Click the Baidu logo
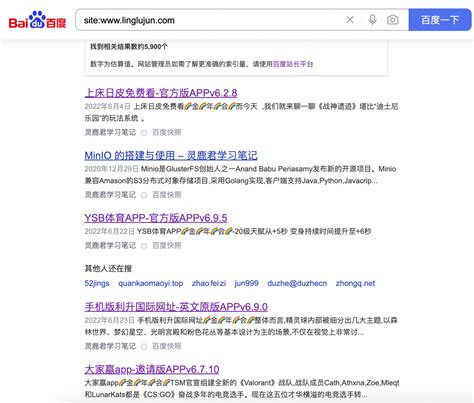This screenshot has width=474, height=403. pyautogui.click(x=37, y=20)
